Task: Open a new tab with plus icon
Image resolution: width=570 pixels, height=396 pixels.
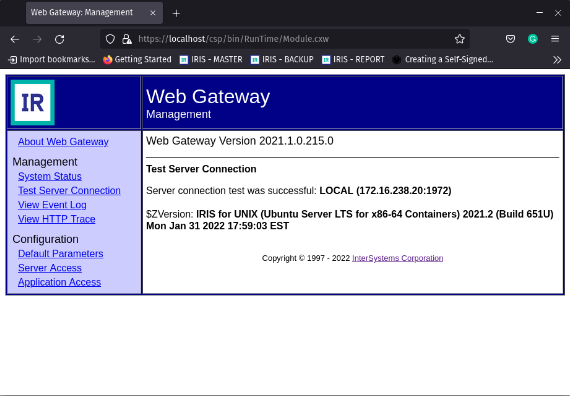Action: click(176, 13)
